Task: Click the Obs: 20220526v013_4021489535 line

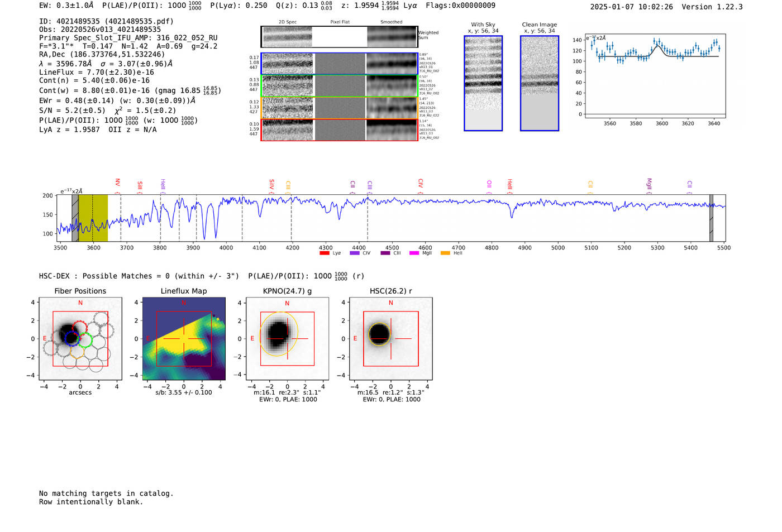Action: 100,30
